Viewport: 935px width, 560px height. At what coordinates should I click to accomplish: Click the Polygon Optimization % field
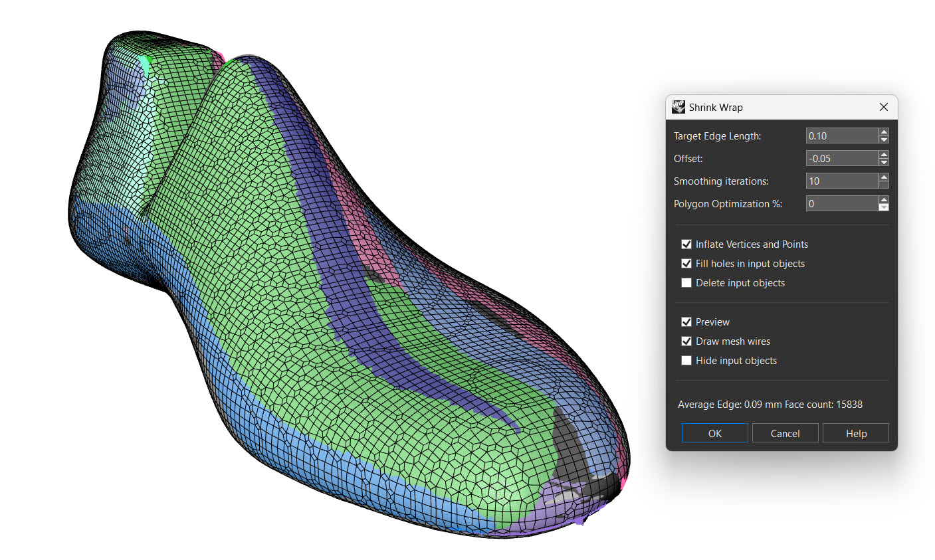841,204
